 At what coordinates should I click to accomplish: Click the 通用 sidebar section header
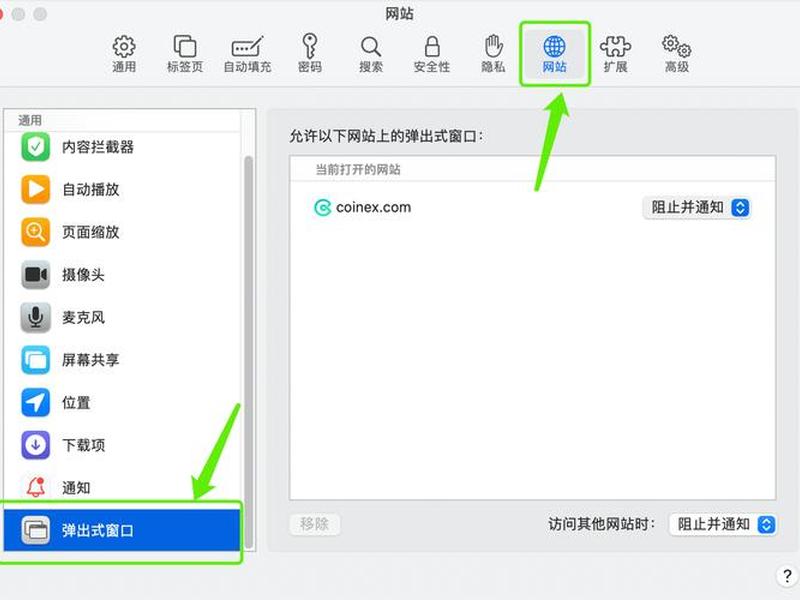click(30, 120)
